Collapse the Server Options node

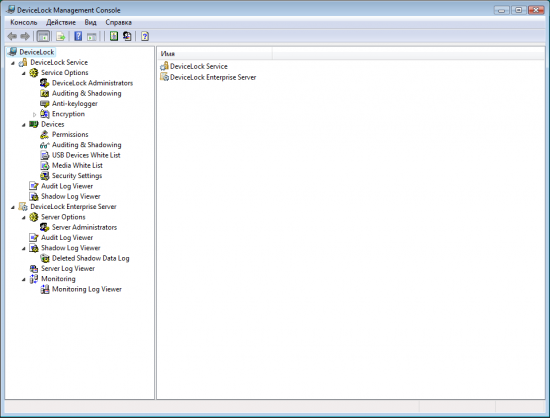(x=24, y=218)
